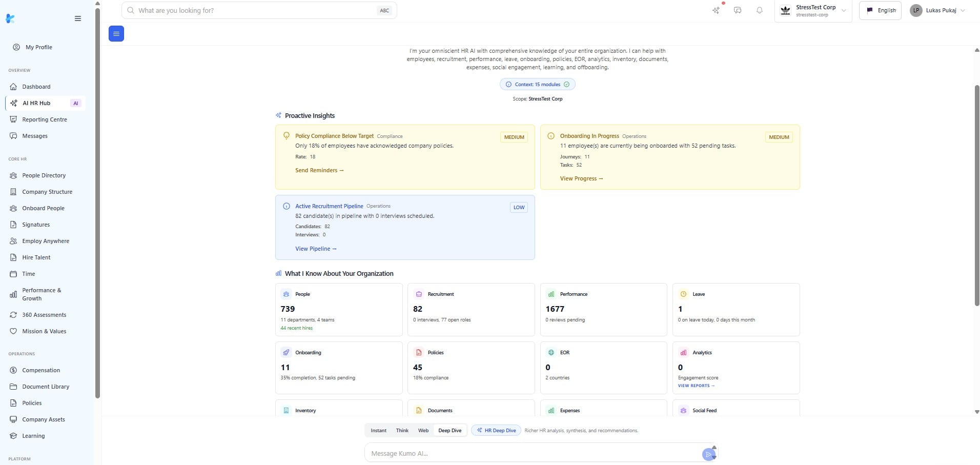Click the context modules info icon
Image resolution: width=980 pixels, height=465 pixels.
pos(508,85)
